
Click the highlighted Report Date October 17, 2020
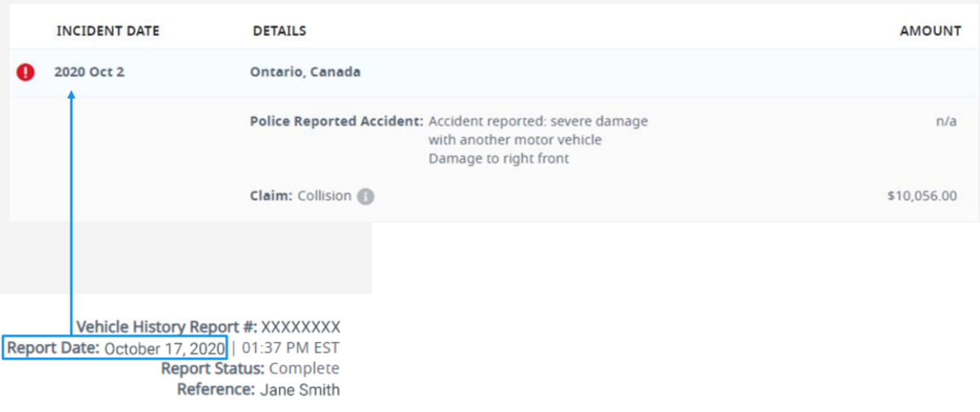tap(115, 348)
